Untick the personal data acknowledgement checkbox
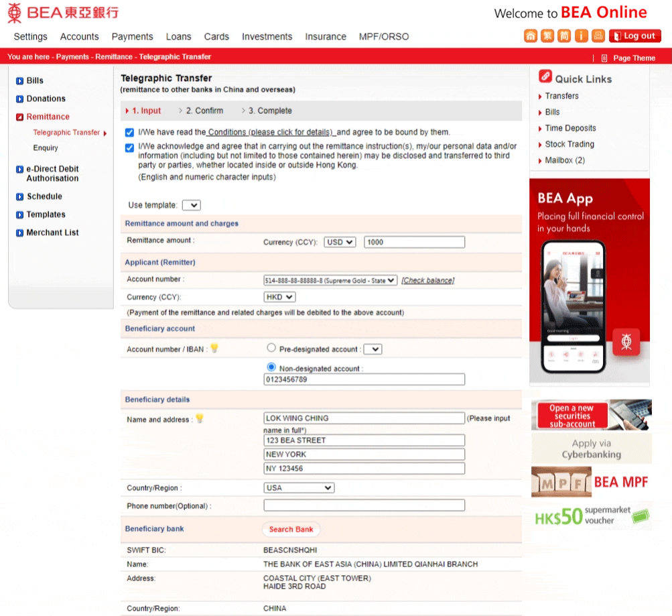Image resolution: width=672 pixels, height=616 pixels. coord(129,148)
